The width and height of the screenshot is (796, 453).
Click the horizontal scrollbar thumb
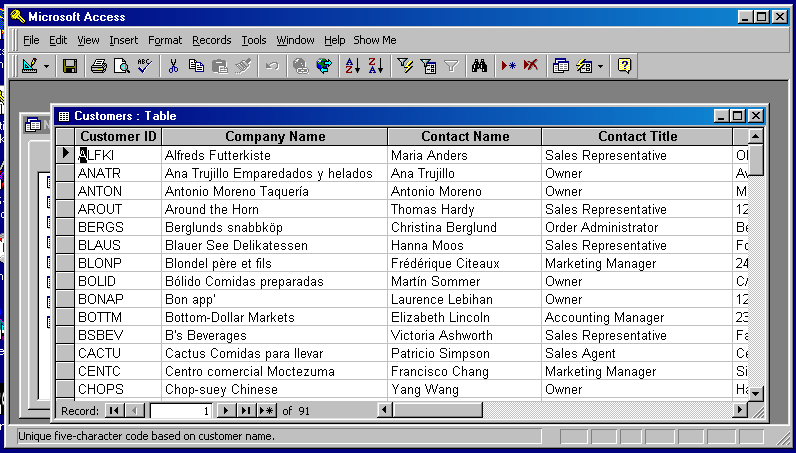438,409
